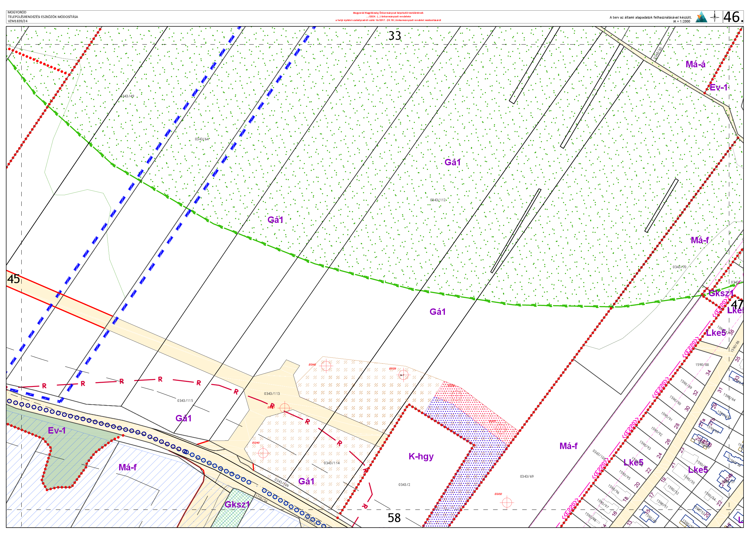Viewport: 756px width, 534px height.
Task: Click the EG/40 crosshair marker
Action: (263, 453)
